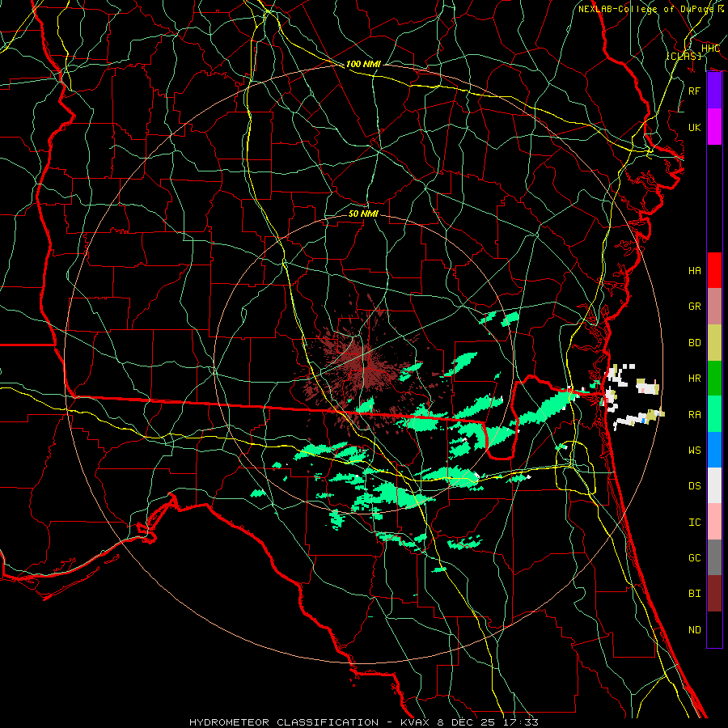Click the ND legend label
This screenshot has height=728, width=728.
694,630
